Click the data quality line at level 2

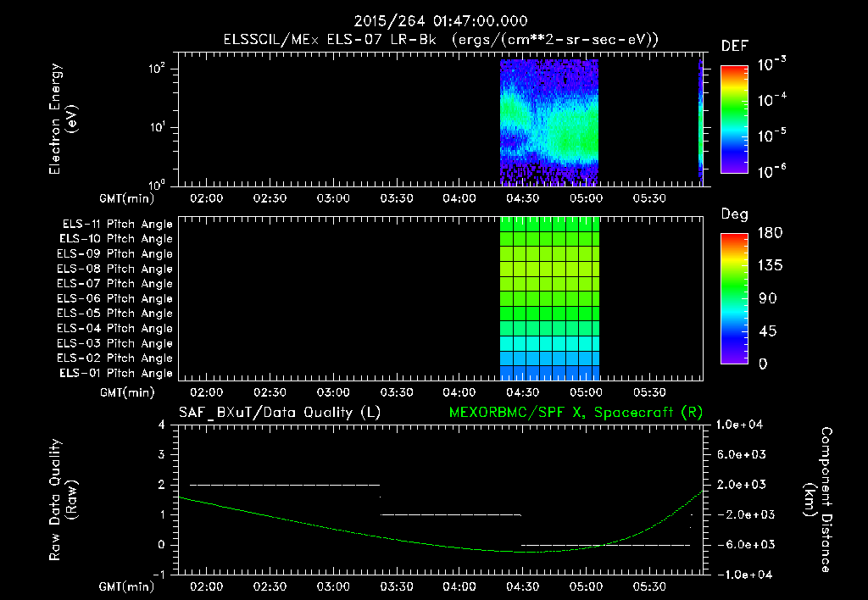(x=285, y=485)
